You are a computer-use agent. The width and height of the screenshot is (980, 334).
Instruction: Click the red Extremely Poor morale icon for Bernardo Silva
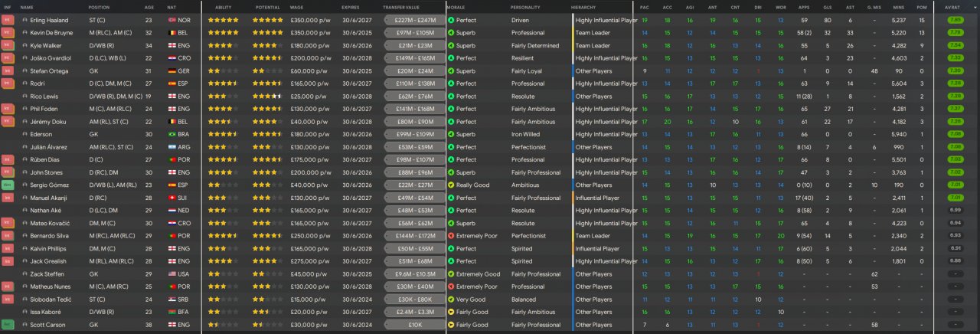(x=451, y=236)
